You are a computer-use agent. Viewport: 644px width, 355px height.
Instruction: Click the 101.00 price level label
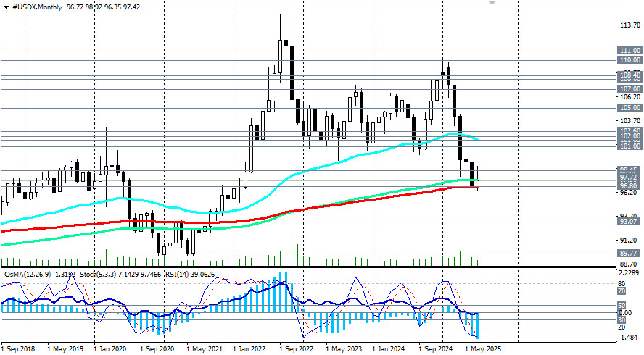tap(630, 146)
